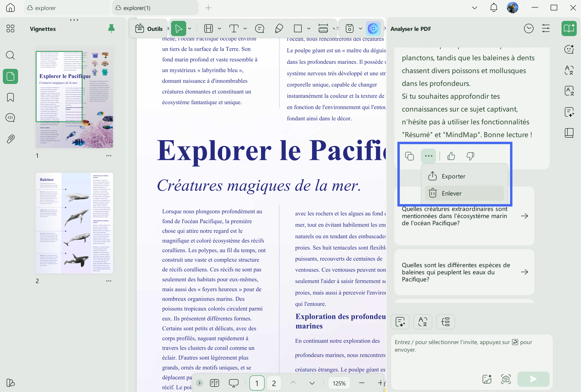Open options menu for thumbnail 2

(109, 281)
